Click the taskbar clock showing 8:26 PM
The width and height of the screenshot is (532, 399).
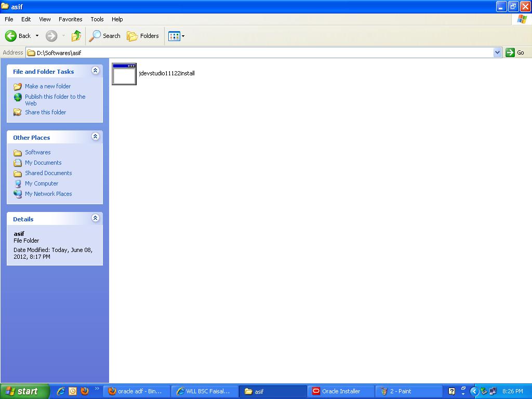pos(513,391)
